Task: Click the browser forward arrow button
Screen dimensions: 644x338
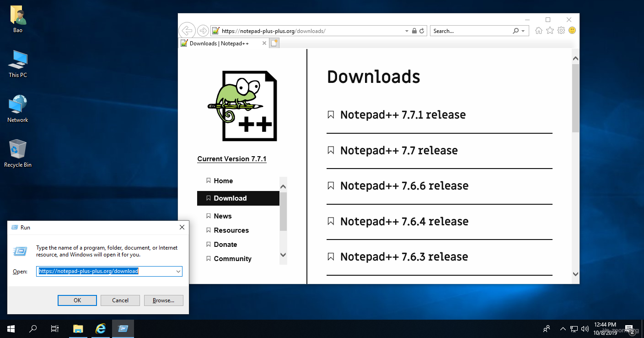Action: [203, 31]
